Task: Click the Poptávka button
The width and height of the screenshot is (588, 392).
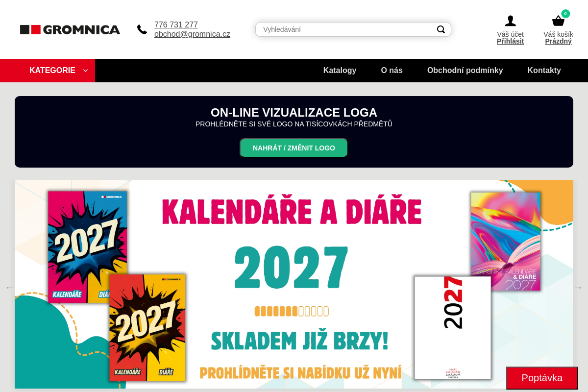Action: 542,378
